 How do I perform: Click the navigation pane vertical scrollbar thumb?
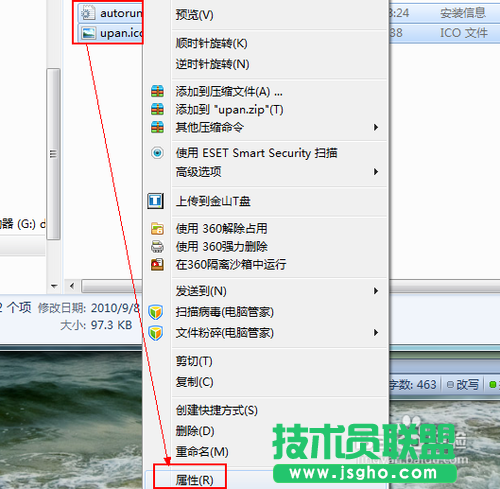coord(53,154)
